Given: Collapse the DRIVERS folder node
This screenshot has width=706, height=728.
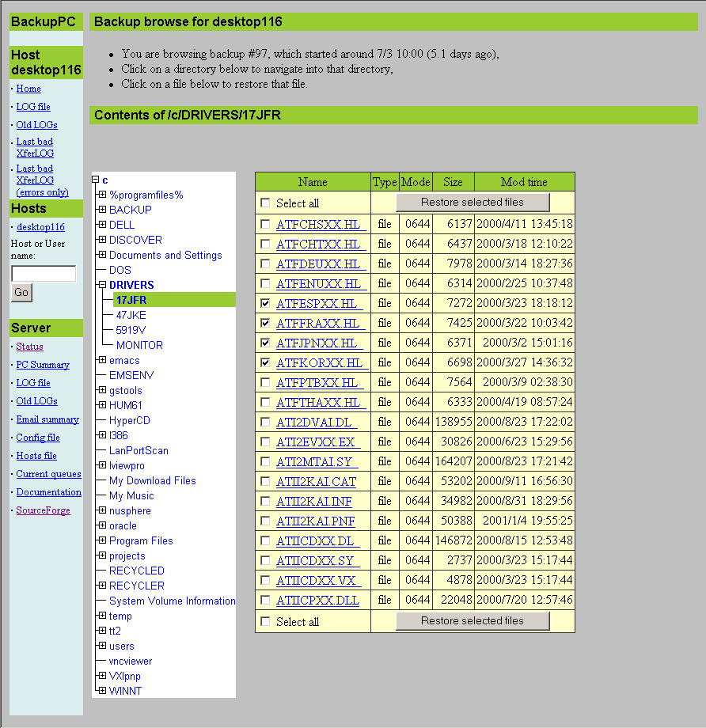Looking at the screenshot, I should coord(103,285).
